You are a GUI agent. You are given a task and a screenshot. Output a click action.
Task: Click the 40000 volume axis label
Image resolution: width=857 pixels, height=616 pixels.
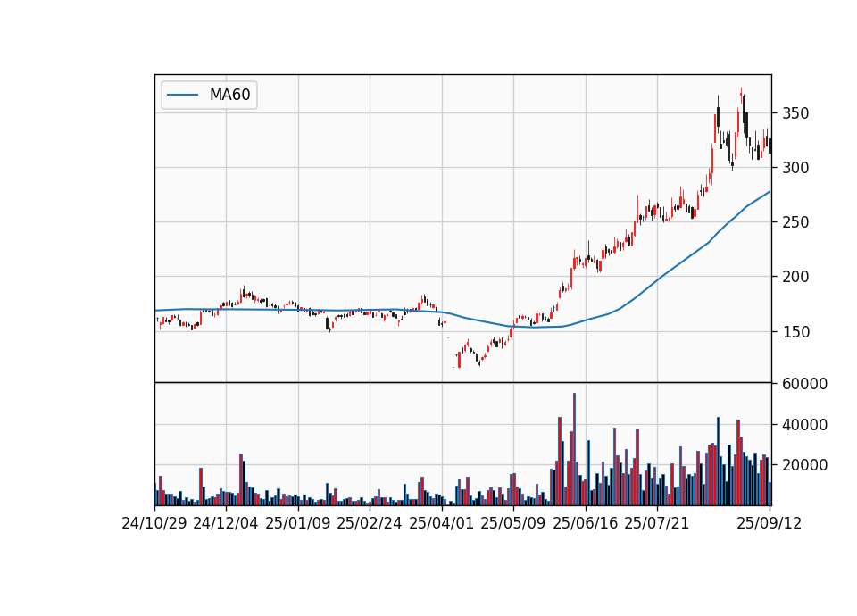[804, 425]
